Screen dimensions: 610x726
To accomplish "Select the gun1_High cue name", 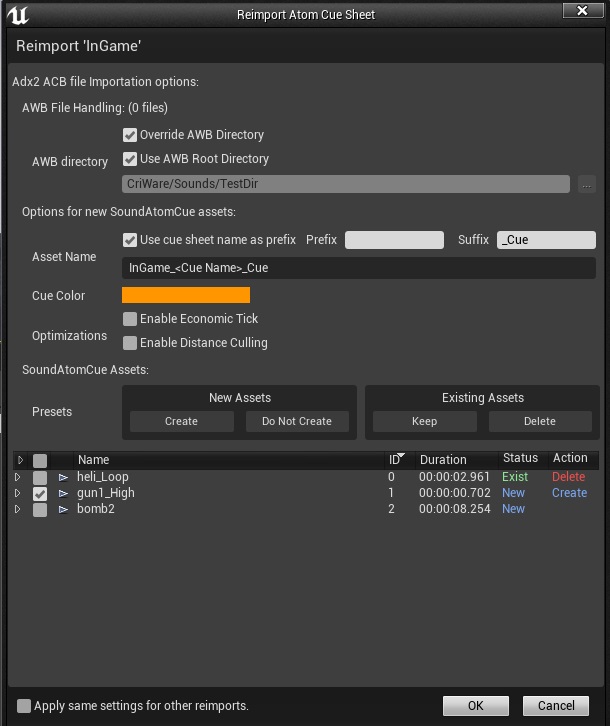I will click(x=106, y=493).
